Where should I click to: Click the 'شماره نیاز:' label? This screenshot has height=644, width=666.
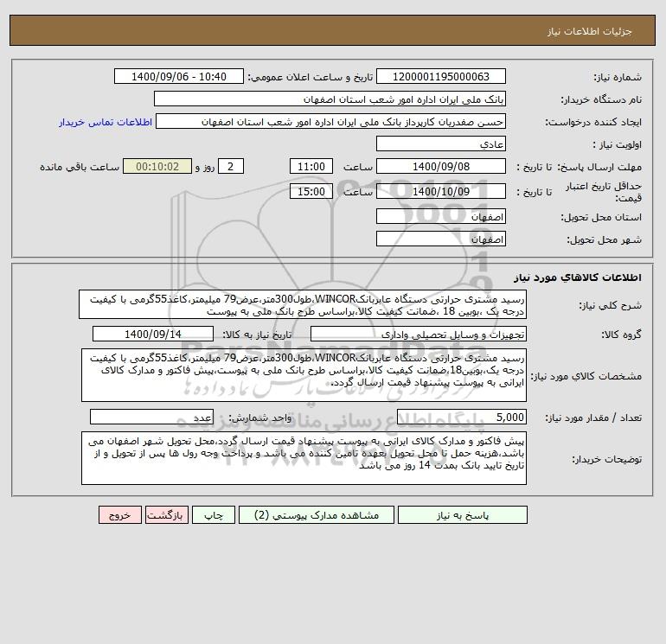618,77
